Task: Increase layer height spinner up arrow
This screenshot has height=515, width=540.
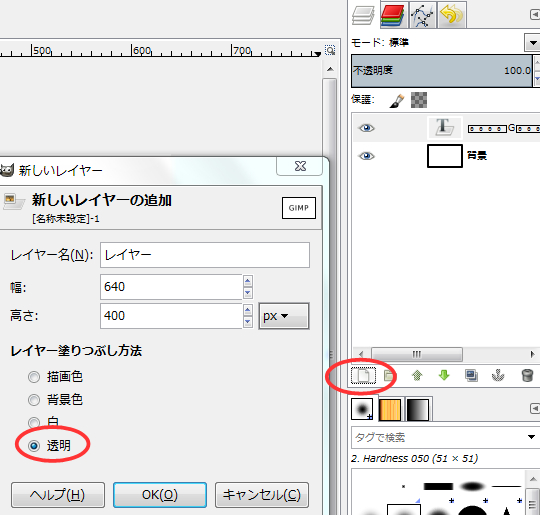Action: [x=248, y=310]
